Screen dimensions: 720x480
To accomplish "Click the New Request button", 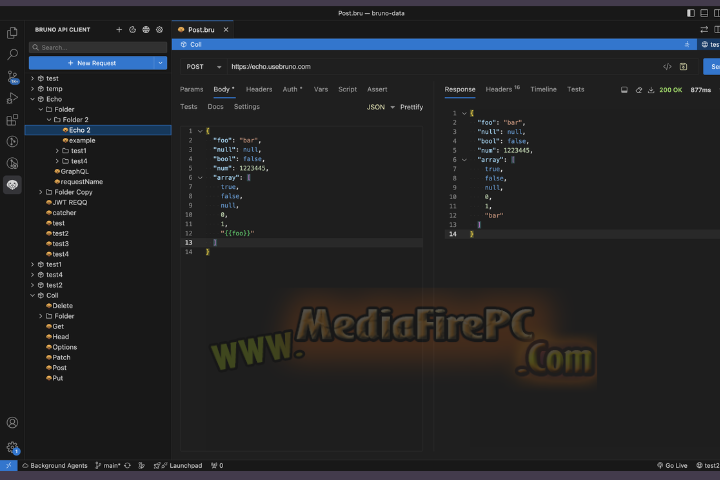I will (x=91, y=63).
